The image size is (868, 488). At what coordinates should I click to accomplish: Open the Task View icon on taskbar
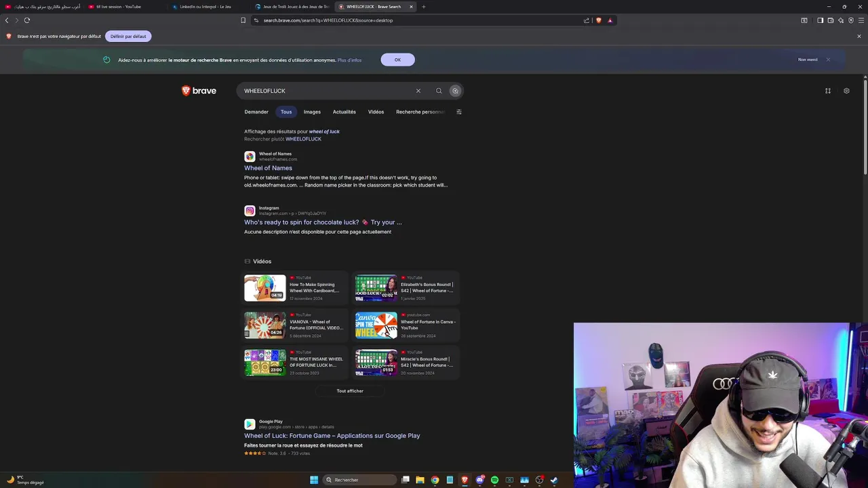405,480
